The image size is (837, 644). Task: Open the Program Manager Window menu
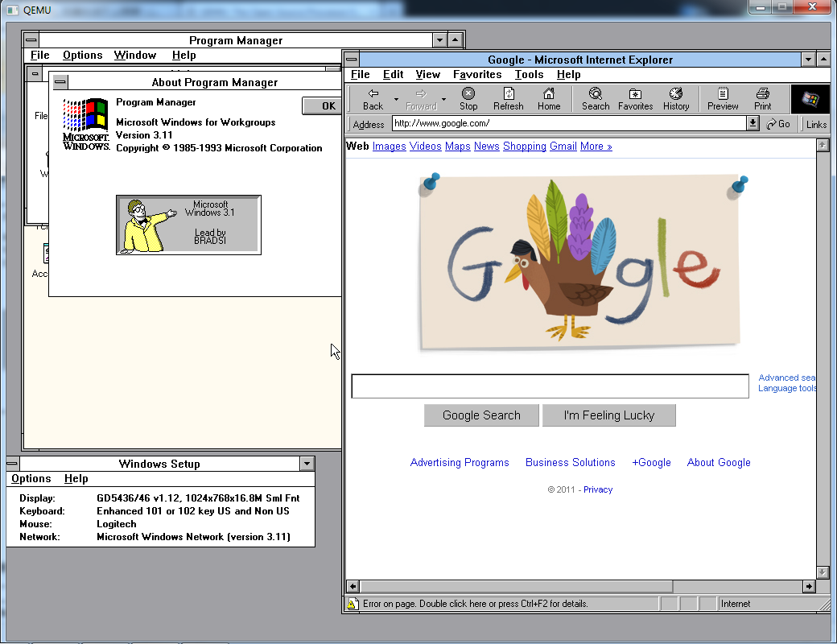tap(135, 55)
